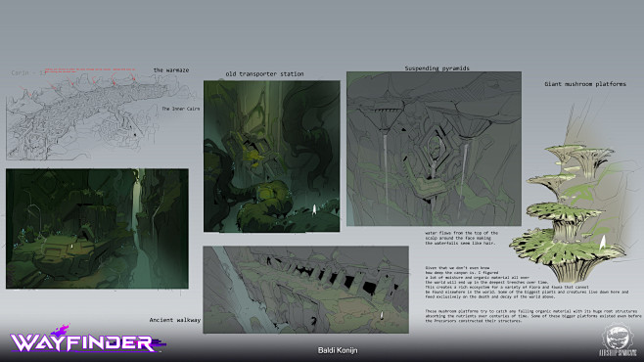644x362 pixels.
Task: Click the 'Giant mushroom platforms' heading
Action: (585, 84)
